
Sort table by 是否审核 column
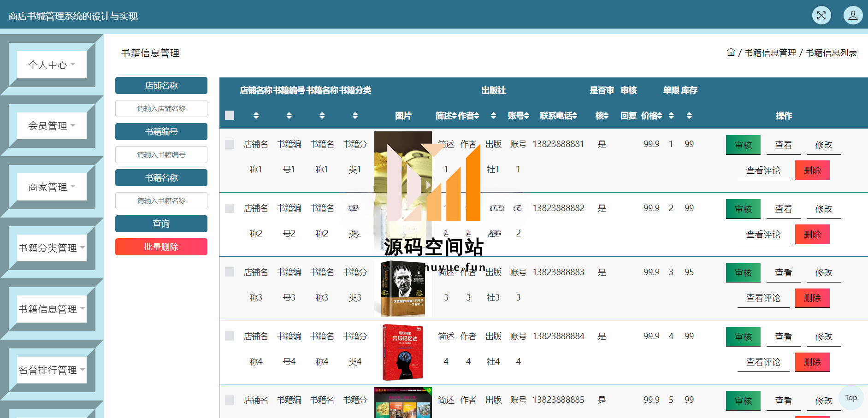point(606,116)
